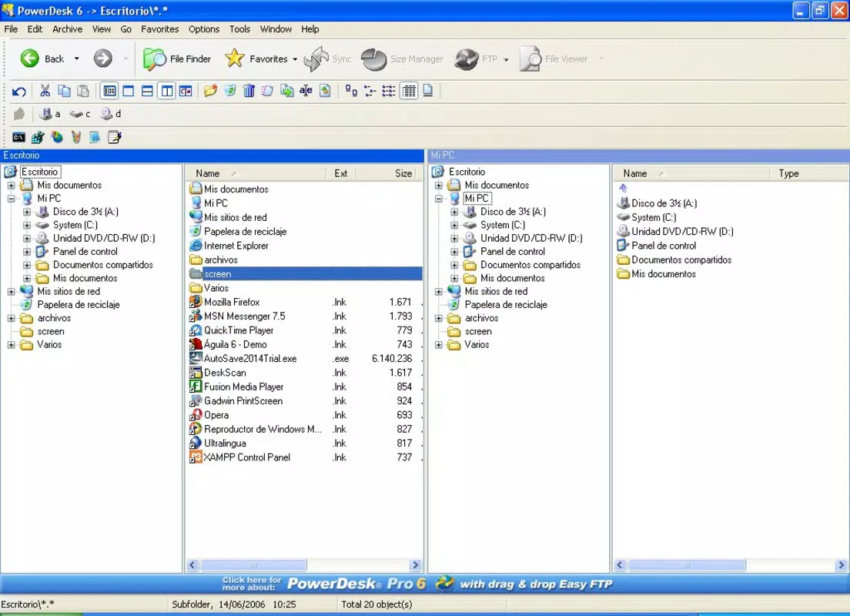This screenshot has width=850, height=616.
Task: Open the Archive menu
Action: coord(67,29)
